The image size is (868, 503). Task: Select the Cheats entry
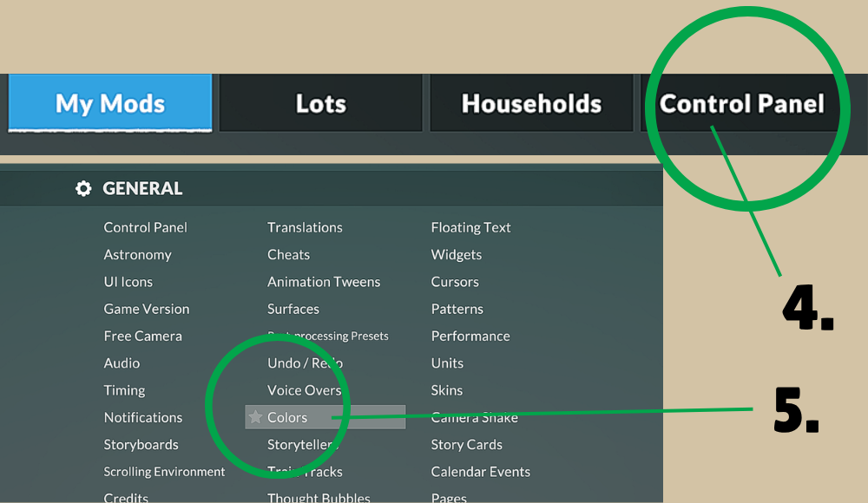[288, 255]
